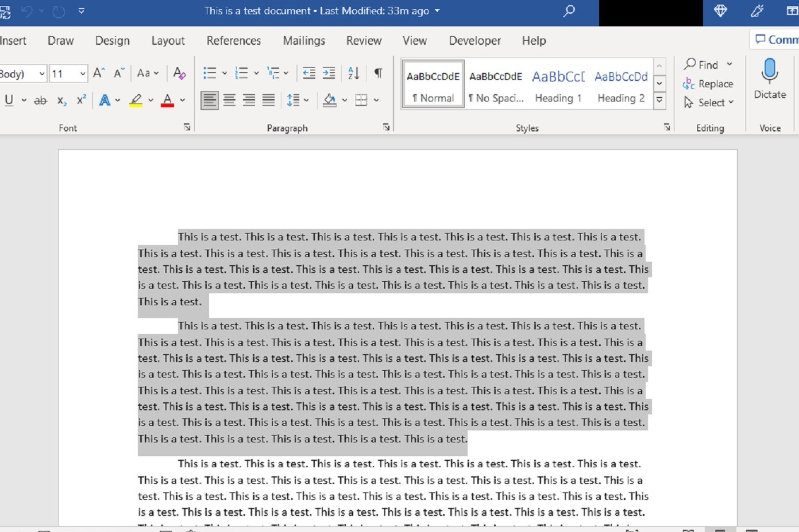Apply Heading 2 style

[x=621, y=85]
